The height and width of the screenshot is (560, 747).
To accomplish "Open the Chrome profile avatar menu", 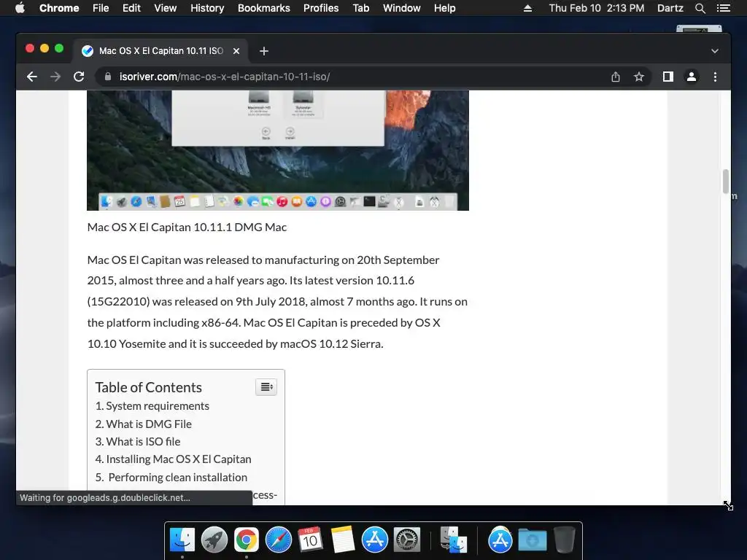I will point(692,77).
